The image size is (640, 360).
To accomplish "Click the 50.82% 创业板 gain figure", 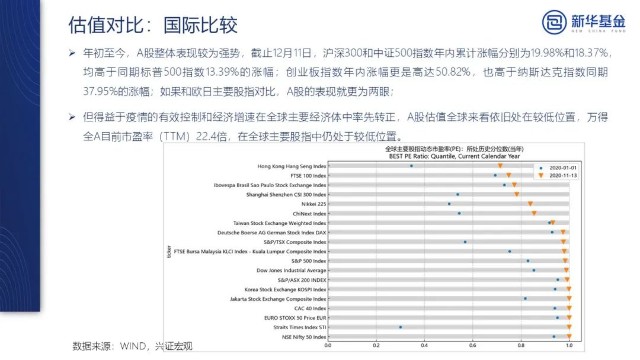I will pos(453,72).
